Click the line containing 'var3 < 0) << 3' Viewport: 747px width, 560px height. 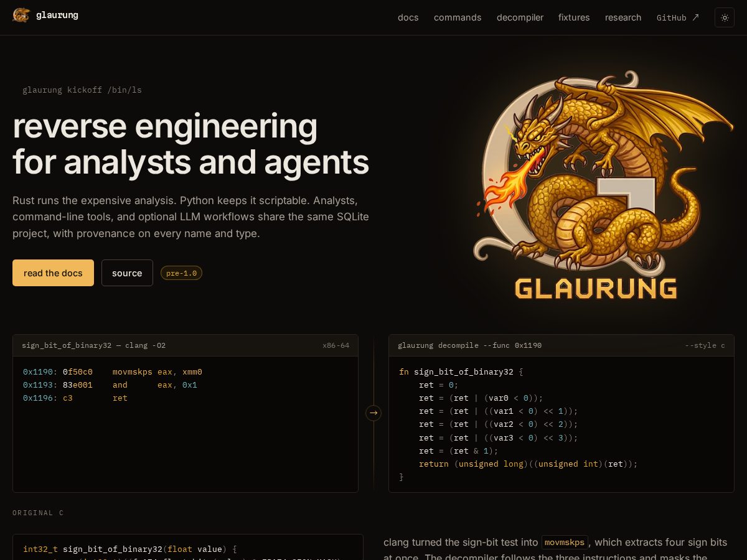pyautogui.click(x=499, y=438)
